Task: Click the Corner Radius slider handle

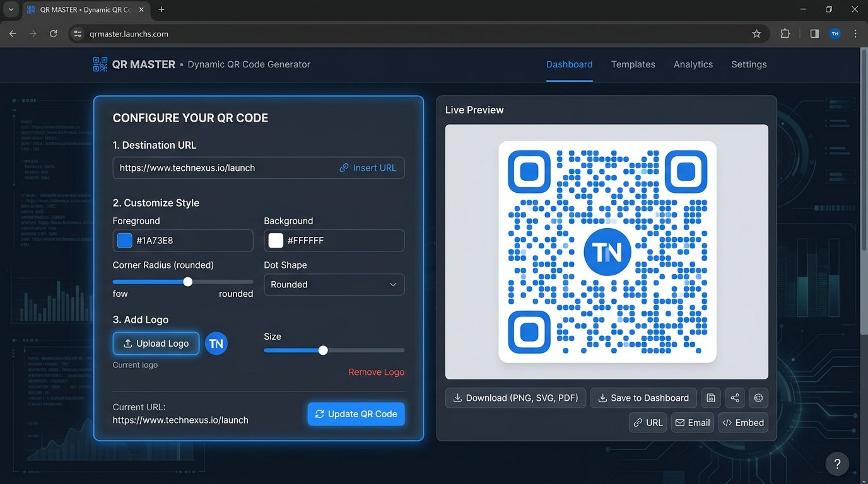Action: coord(187,282)
